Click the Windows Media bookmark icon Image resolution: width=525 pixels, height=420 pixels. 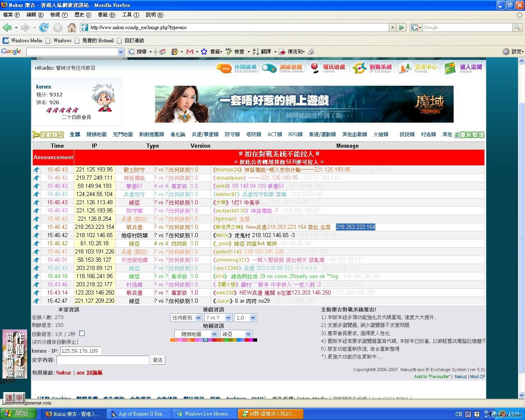(x=6, y=41)
